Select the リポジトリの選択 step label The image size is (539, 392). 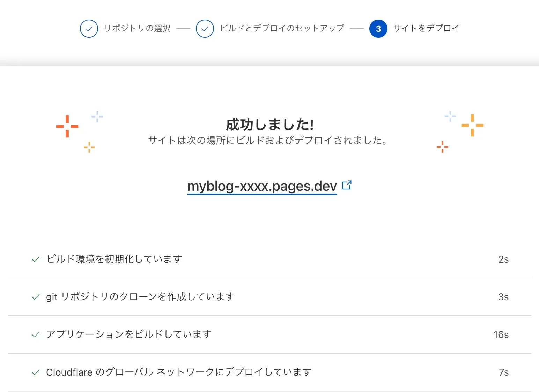[x=138, y=29]
